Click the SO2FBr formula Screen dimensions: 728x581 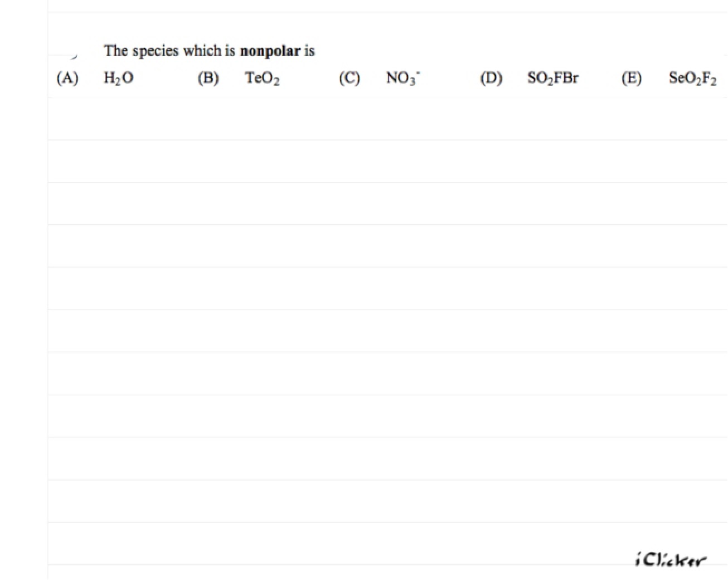553,78
